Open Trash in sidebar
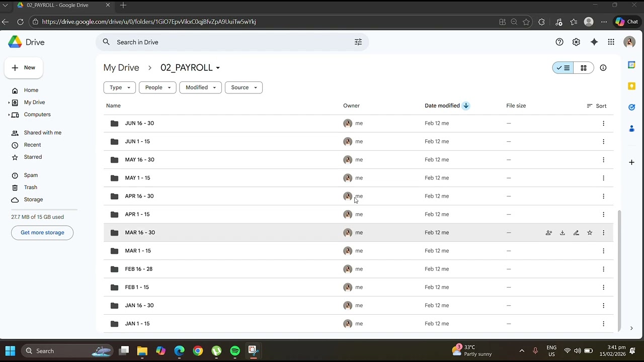This screenshot has width=644, height=362. 30,188
